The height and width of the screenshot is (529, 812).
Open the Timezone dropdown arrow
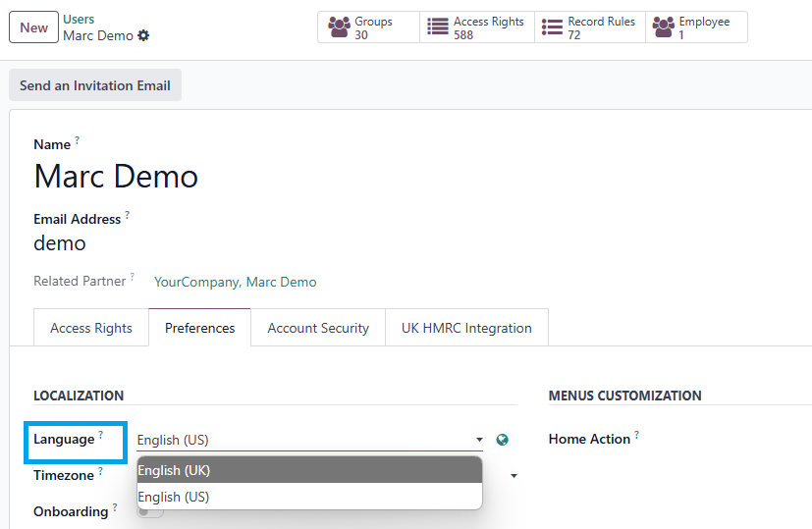[x=514, y=476]
